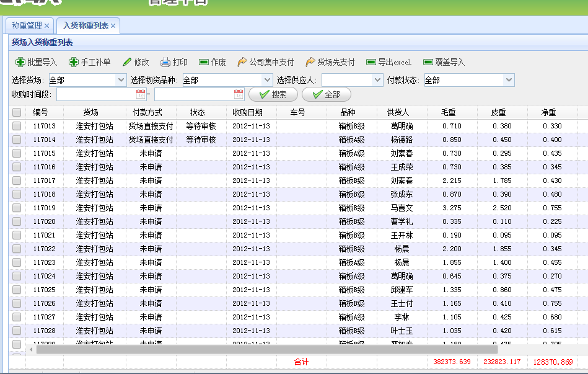Click the 修改 edit pencil icon
Screen dimensions: 588x374
point(127,62)
